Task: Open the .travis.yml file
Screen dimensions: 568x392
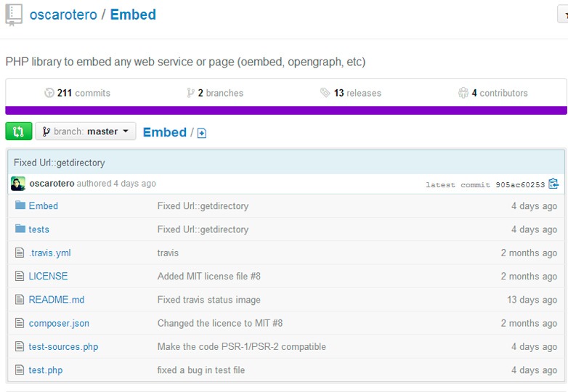Action: [49, 253]
